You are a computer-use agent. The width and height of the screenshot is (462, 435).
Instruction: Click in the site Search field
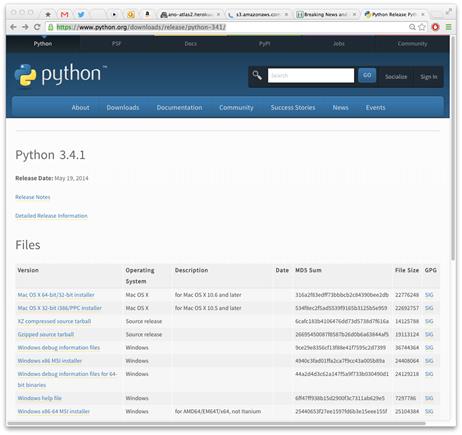[x=311, y=75]
